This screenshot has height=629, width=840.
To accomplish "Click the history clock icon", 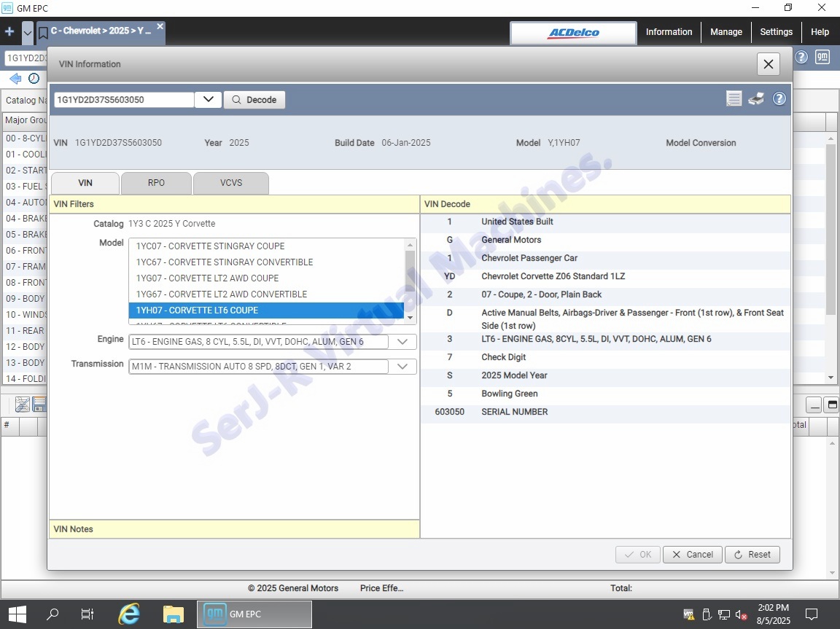I will (34, 79).
